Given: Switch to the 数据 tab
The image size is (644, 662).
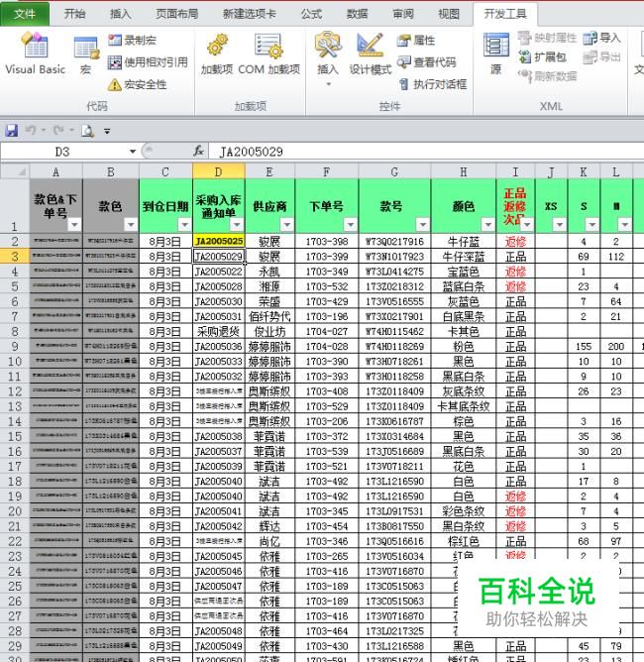Looking at the screenshot, I should 357,14.
